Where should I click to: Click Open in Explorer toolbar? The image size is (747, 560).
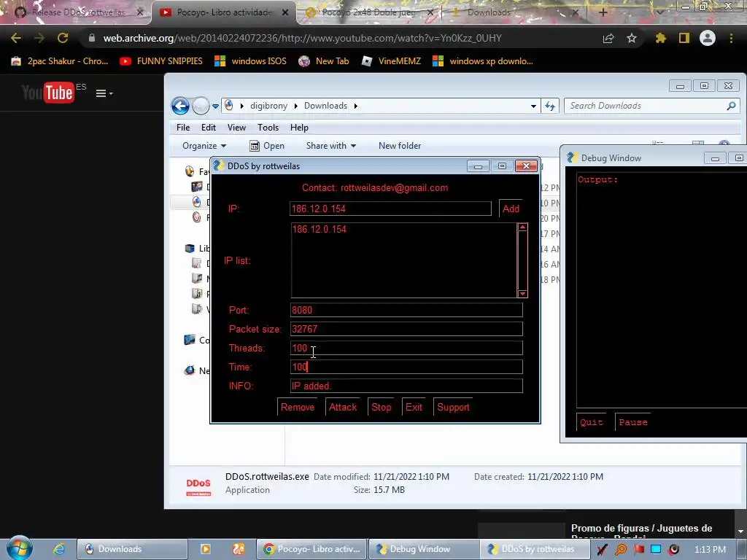pyautogui.click(x=267, y=146)
